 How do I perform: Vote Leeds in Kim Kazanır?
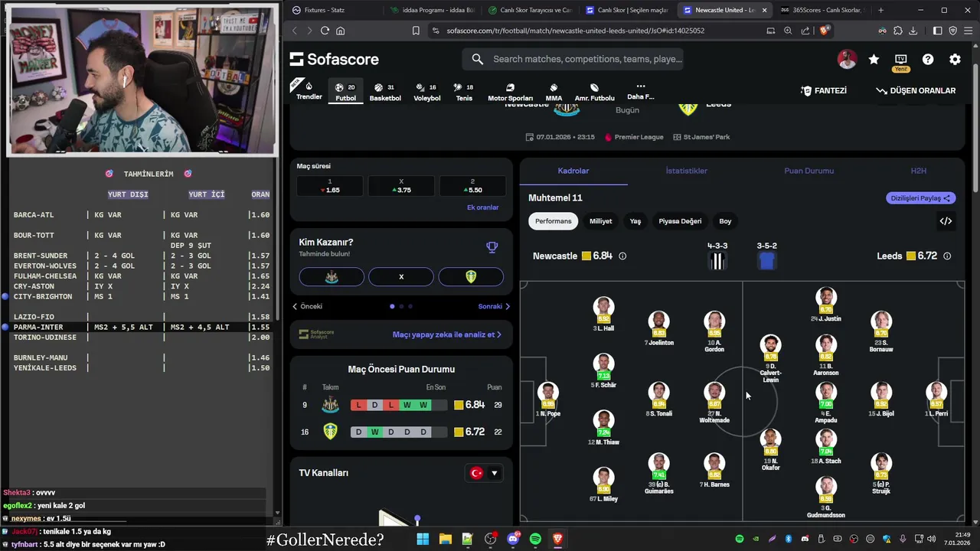(471, 277)
